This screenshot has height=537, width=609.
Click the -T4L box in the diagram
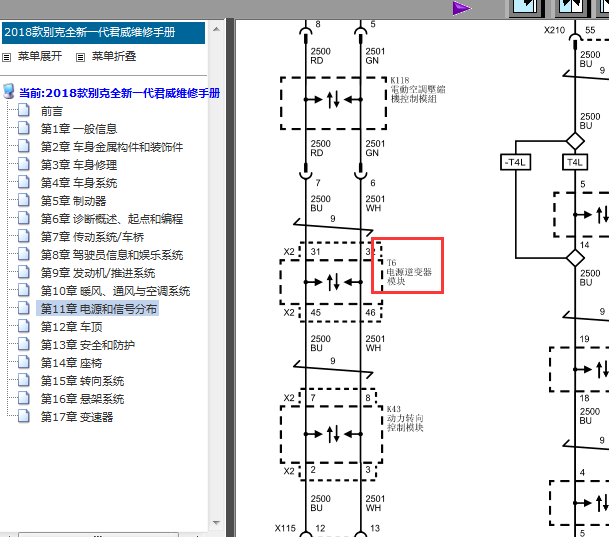click(x=515, y=162)
